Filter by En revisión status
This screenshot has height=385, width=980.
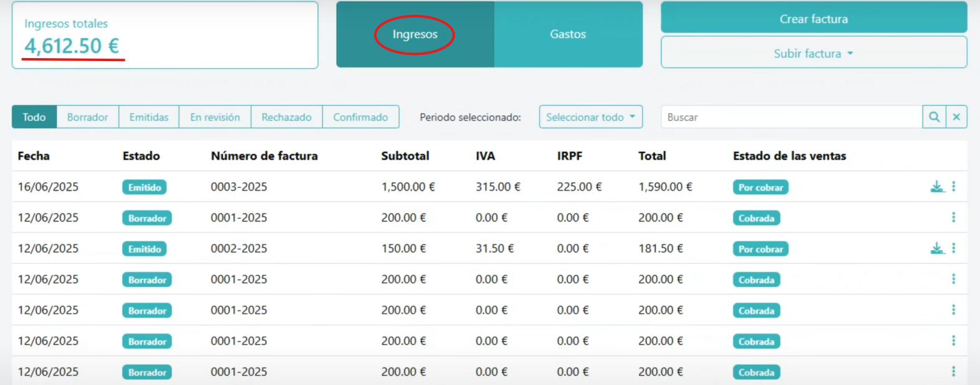coord(215,117)
